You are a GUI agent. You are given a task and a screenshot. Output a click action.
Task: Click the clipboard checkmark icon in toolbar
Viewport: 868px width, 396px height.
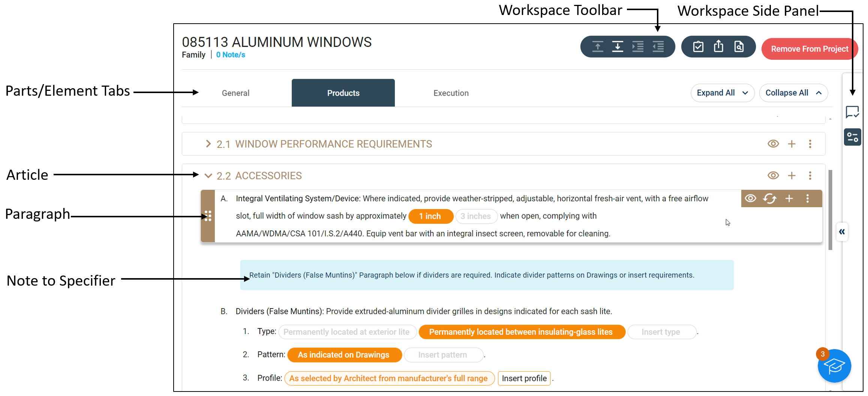click(698, 47)
